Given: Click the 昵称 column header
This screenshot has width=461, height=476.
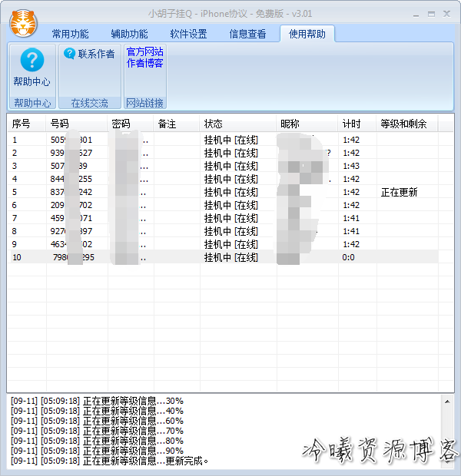Looking at the screenshot, I should (x=307, y=124).
